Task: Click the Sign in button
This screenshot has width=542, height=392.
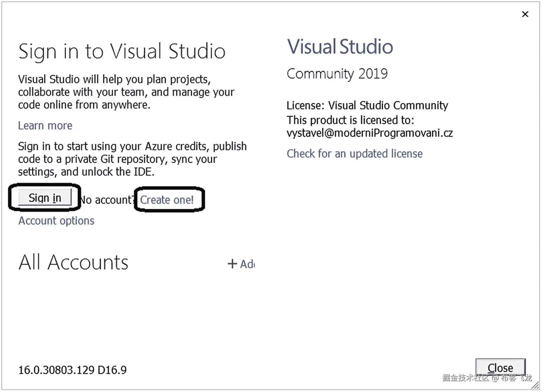Action: tap(45, 197)
